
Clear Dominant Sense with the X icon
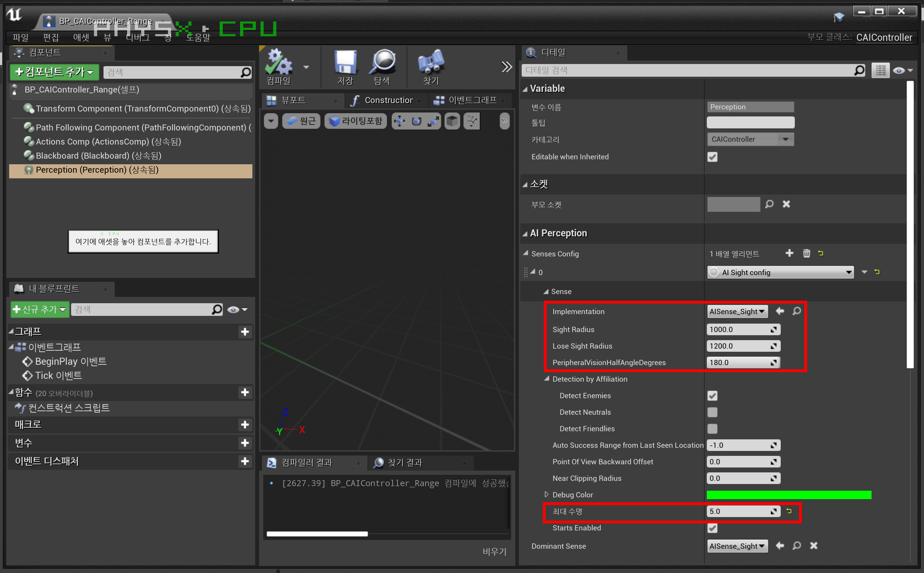click(814, 546)
